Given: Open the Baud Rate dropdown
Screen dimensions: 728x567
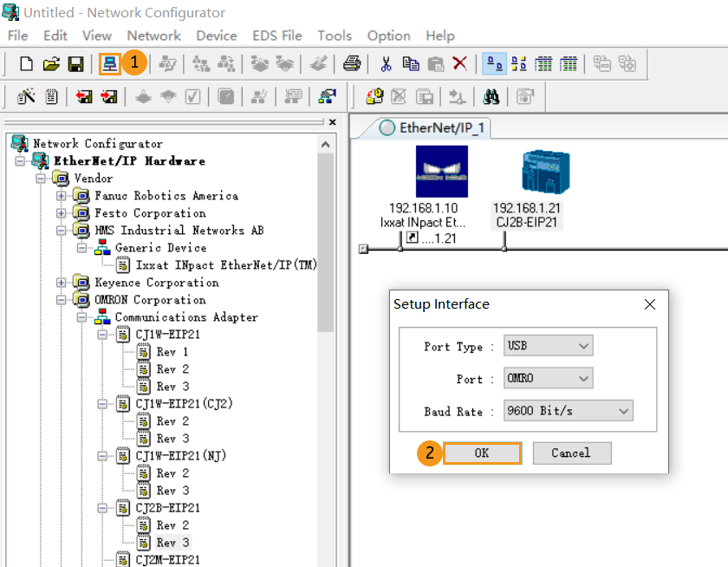Looking at the screenshot, I should pos(568,410).
